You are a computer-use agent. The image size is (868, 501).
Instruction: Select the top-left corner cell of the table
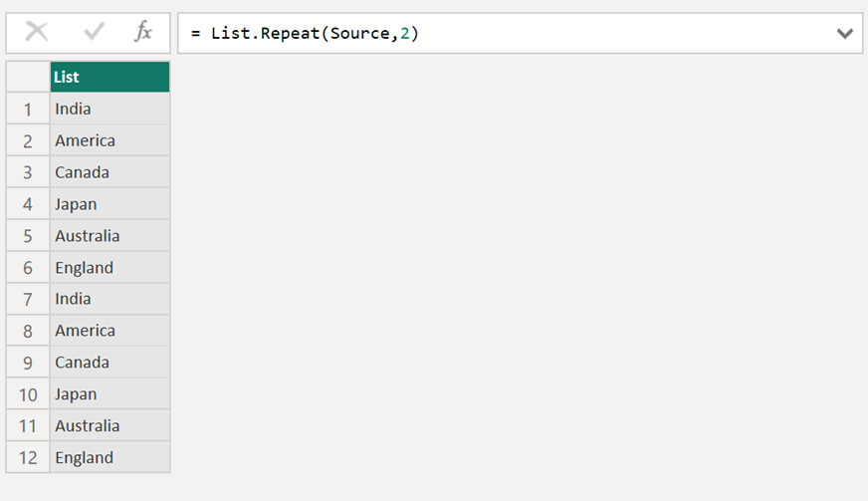click(28, 77)
